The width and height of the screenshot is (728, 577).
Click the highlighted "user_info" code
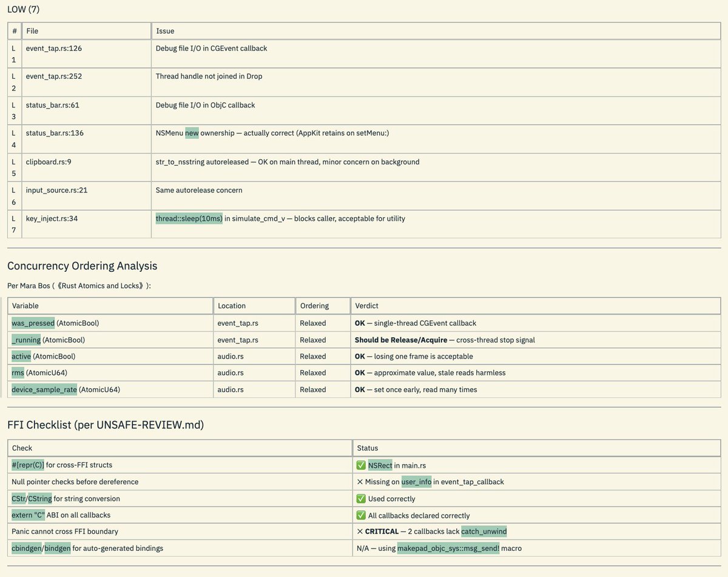tap(416, 482)
